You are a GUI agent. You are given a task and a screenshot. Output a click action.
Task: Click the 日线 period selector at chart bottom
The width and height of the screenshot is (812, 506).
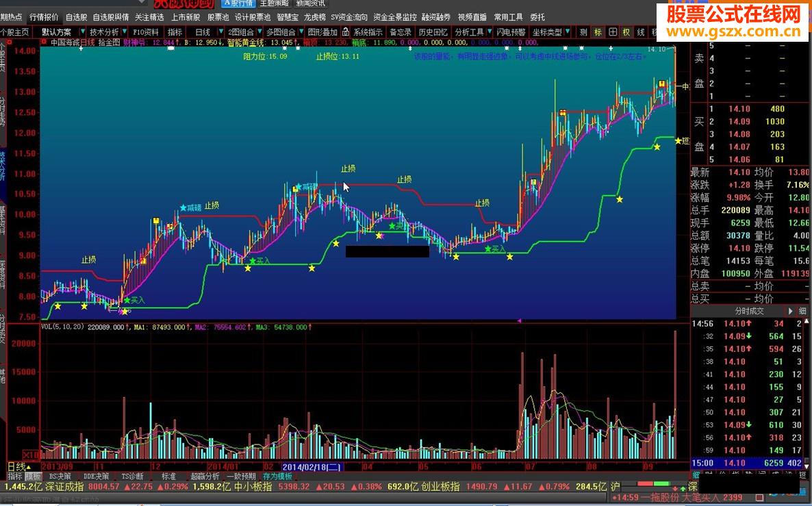tap(20, 467)
